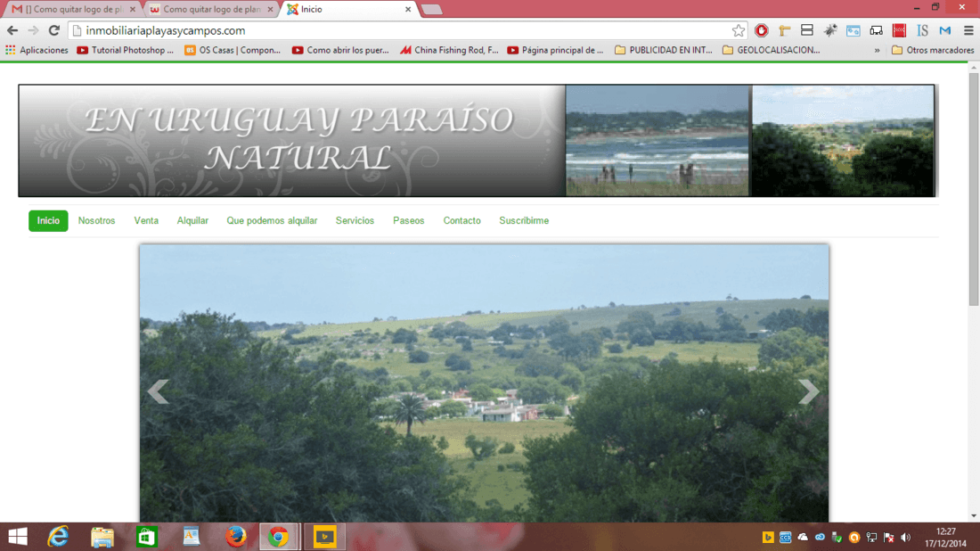980x551 pixels.
Task: Open the Alquilar menu item
Action: [192, 221]
